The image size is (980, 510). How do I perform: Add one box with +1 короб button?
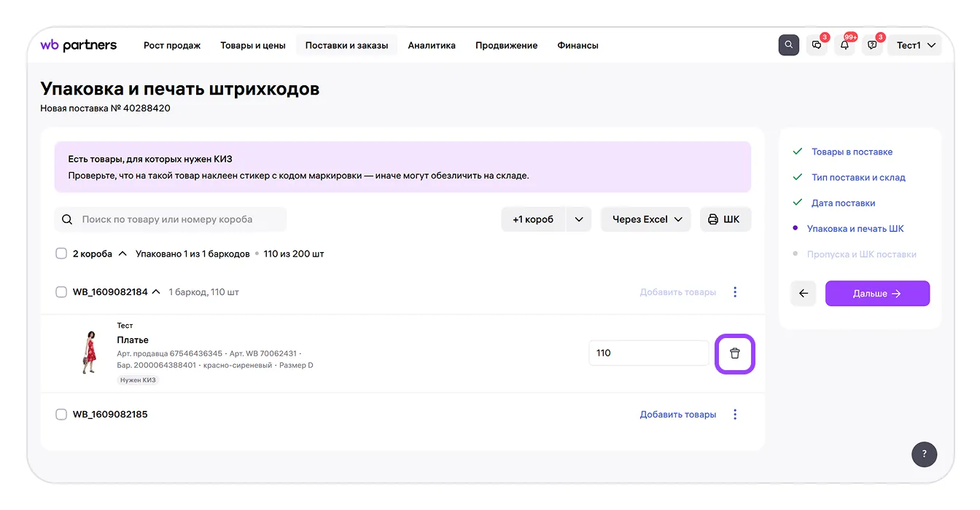click(x=533, y=219)
